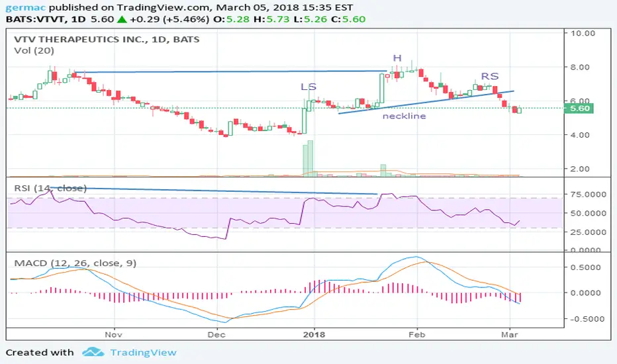617x364 pixels.
Task: Click the Vol (20) indicator label
Action: click(34, 51)
